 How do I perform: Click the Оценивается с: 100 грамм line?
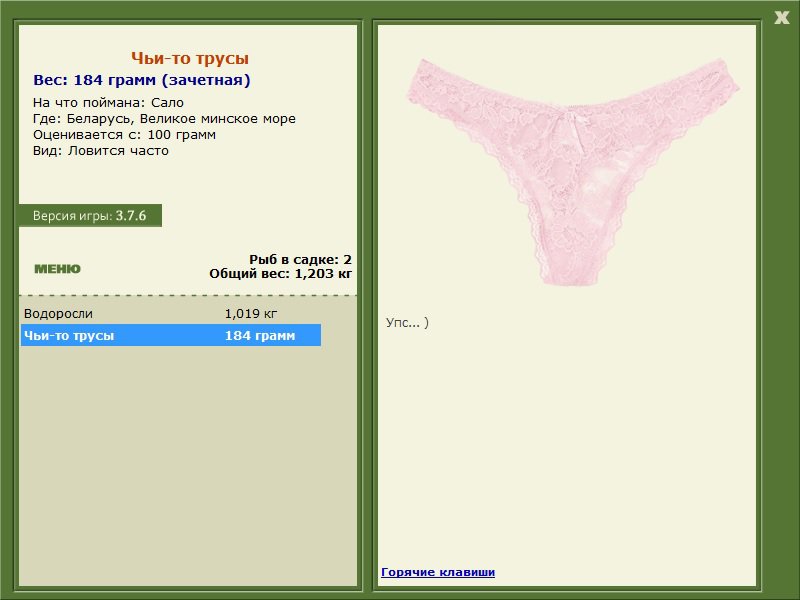(x=124, y=135)
